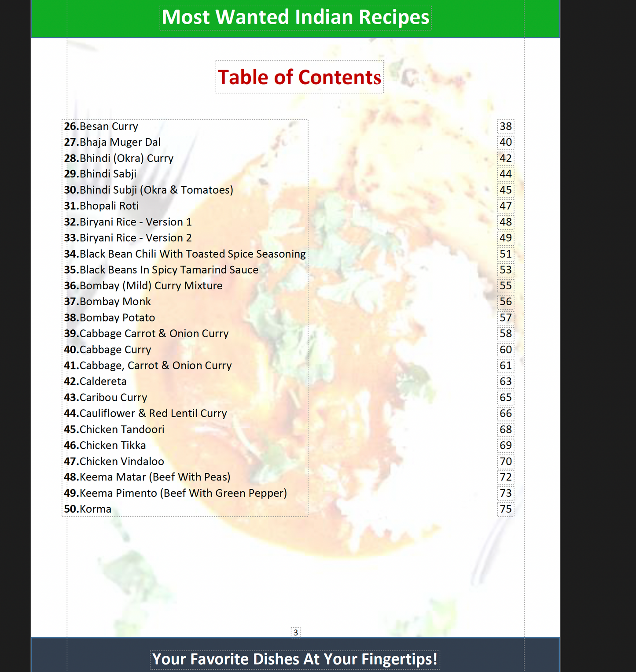This screenshot has width=636, height=672.
Task: Click page number 75 beside Korma
Action: click(x=506, y=509)
